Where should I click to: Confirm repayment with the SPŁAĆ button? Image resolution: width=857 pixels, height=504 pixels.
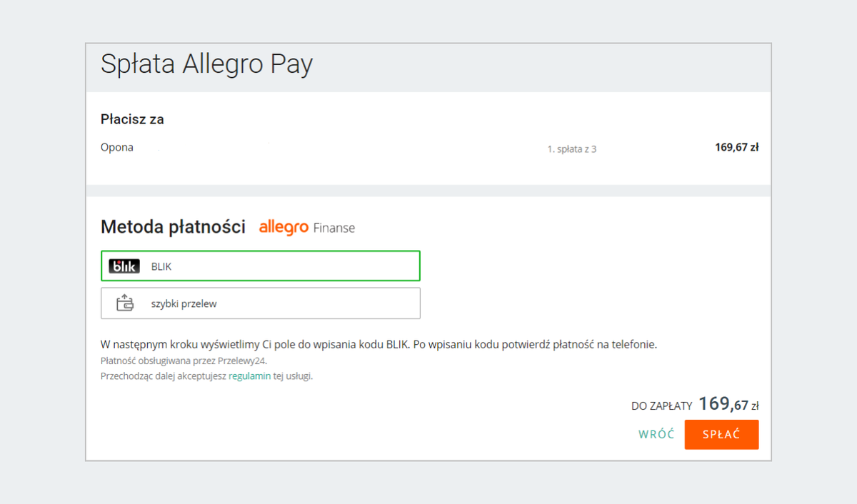click(721, 435)
